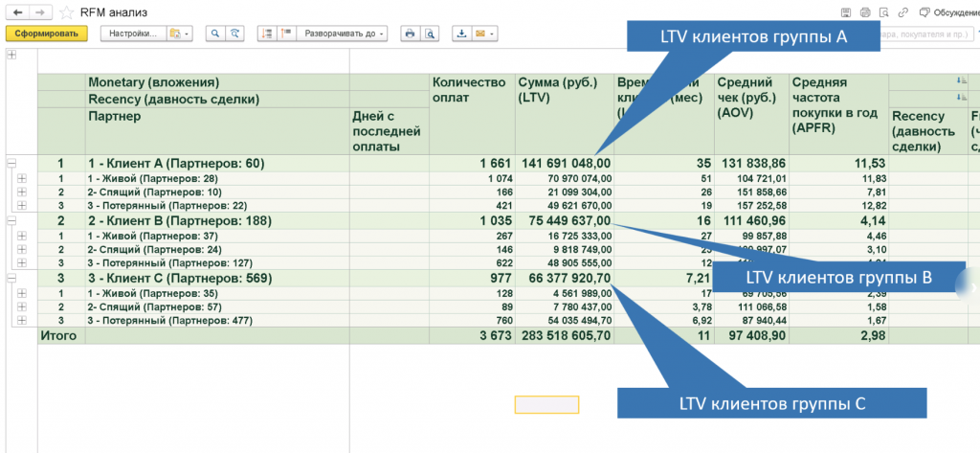Open report variants folder dropdown

tap(180, 34)
